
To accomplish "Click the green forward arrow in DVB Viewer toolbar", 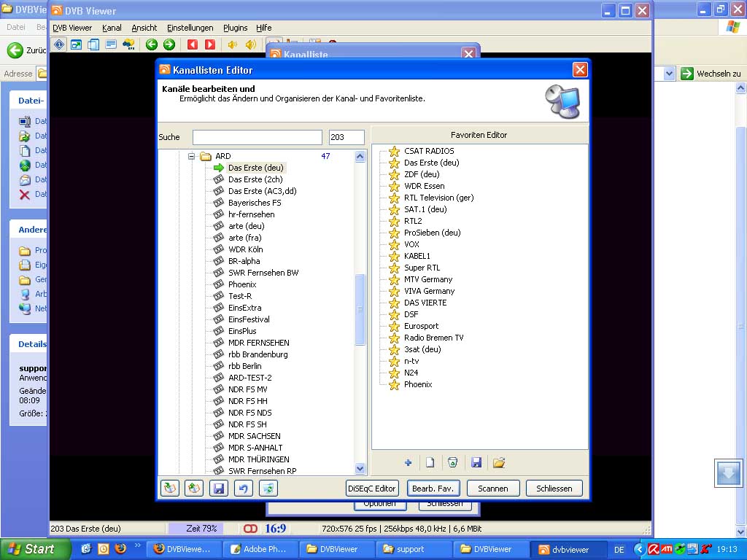I will coord(169,45).
